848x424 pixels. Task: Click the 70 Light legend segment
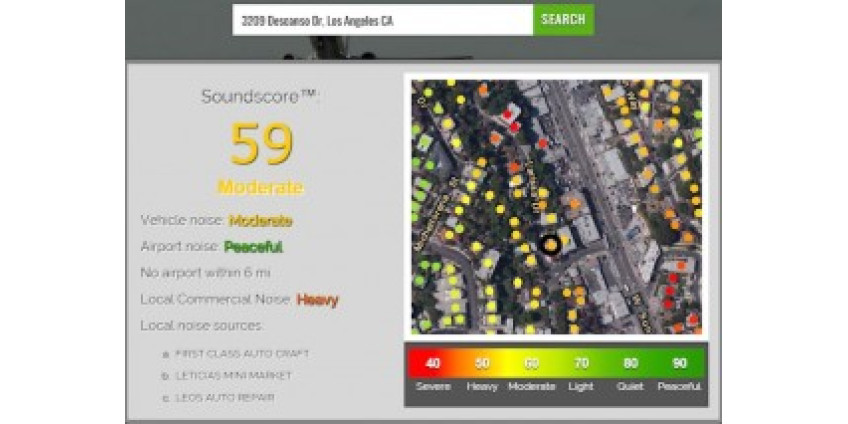[x=581, y=363]
